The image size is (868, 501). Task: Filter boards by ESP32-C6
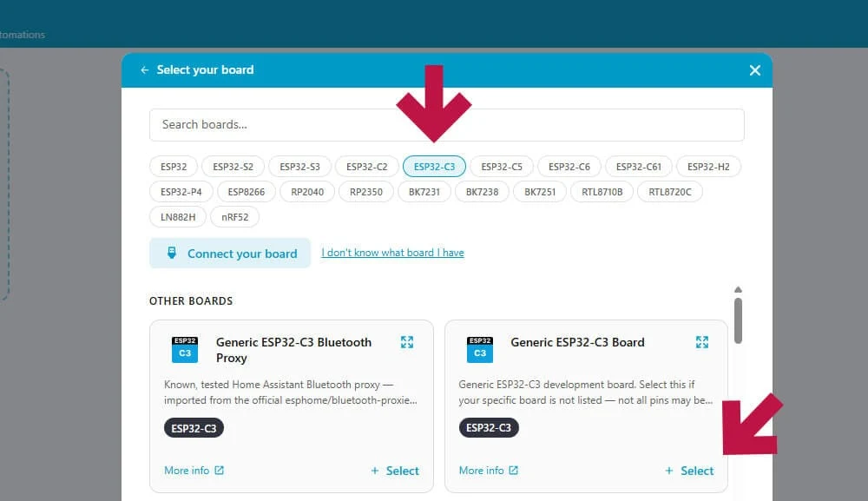569,167
